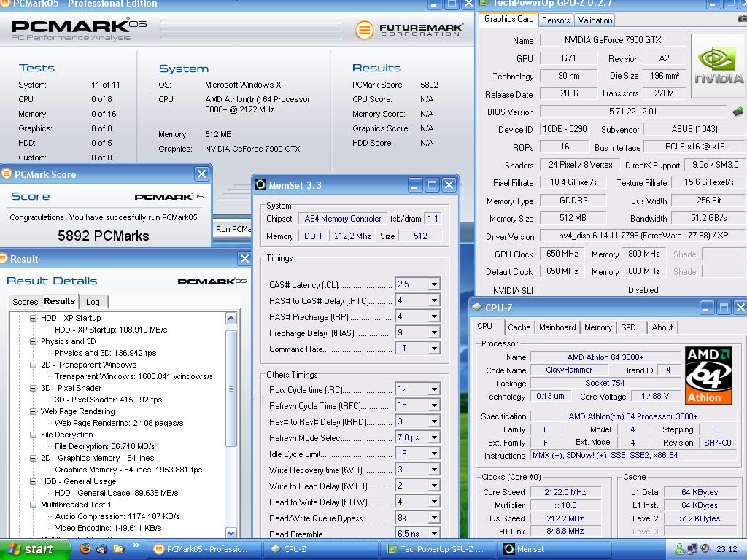Open the Memory tab in CPU-Z
Viewport: 747px width, 560px height.
click(x=598, y=327)
